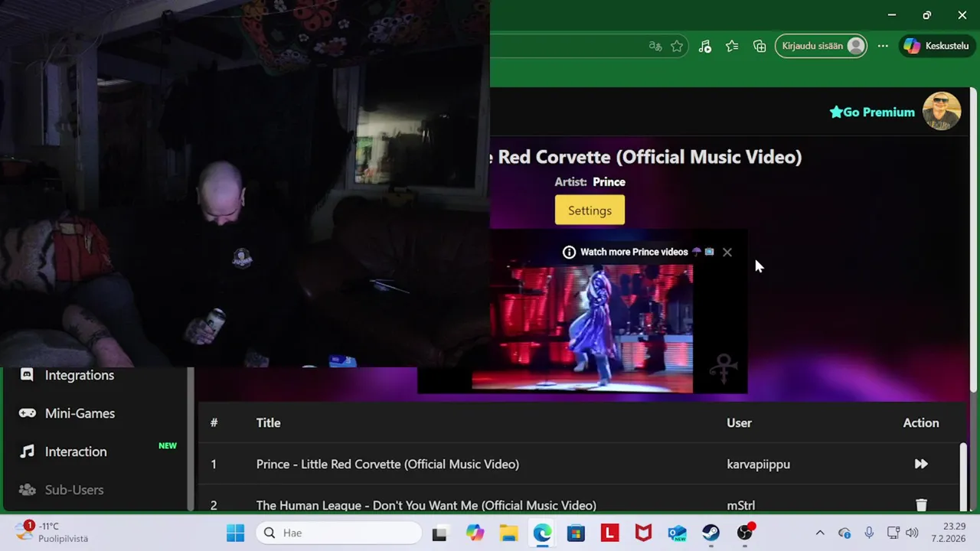Click the microphone tray icon
Viewport: 980px width, 551px height.
pyautogui.click(x=869, y=533)
